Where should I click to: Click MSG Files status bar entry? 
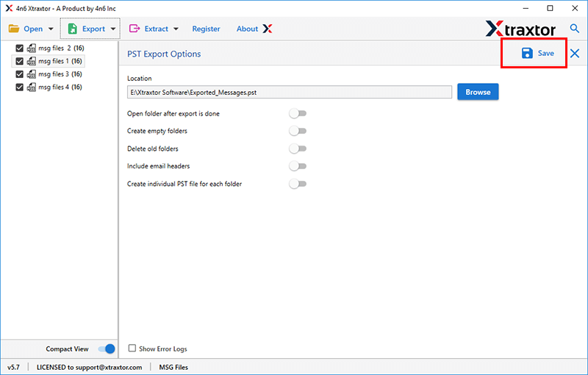tap(173, 367)
